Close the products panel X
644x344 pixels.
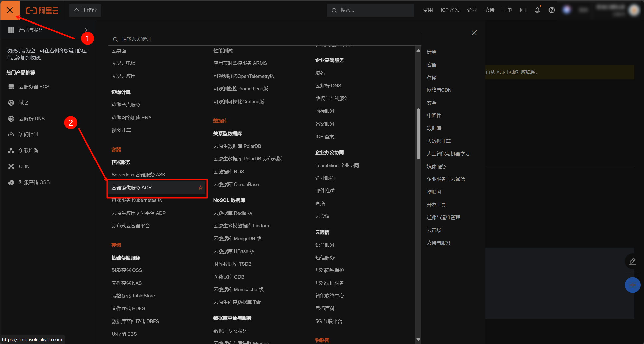[474, 33]
